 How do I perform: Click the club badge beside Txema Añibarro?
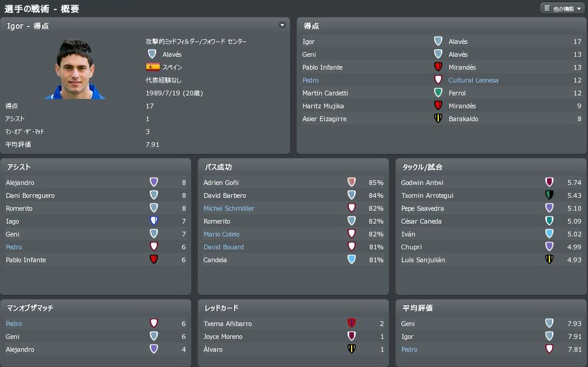coord(352,324)
